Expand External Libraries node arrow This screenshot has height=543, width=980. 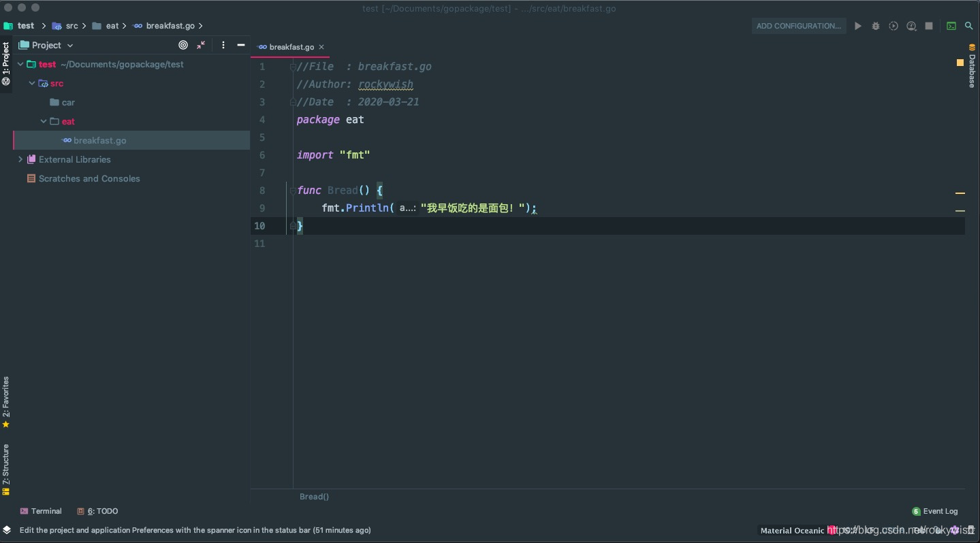(x=20, y=159)
